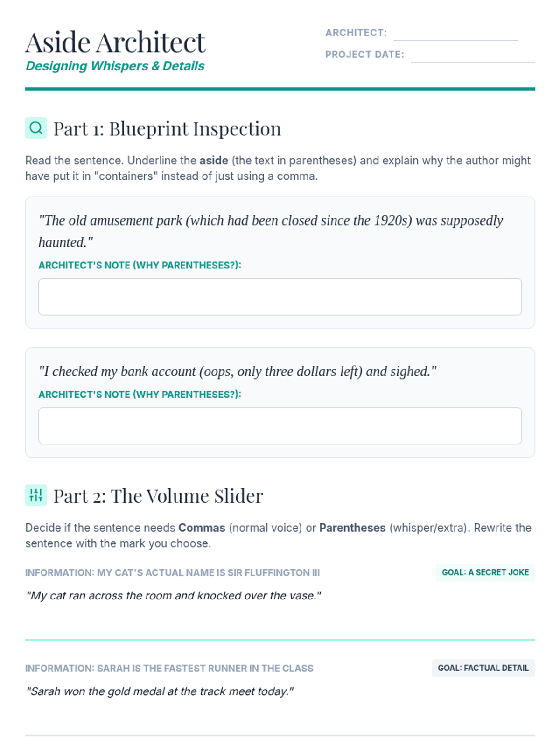Click the 'Goal: Factual Detail' badge
The width and height of the screenshot is (560, 747).
[483, 668]
